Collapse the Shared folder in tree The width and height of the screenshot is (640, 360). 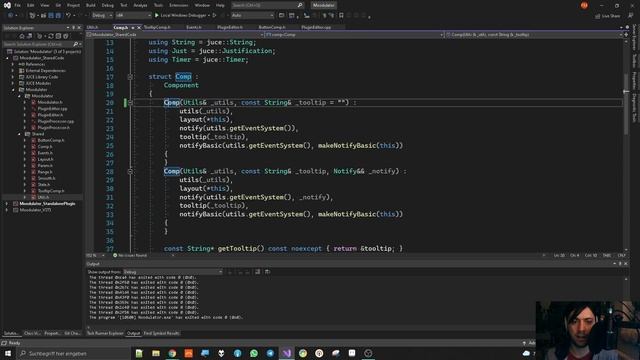(19, 134)
